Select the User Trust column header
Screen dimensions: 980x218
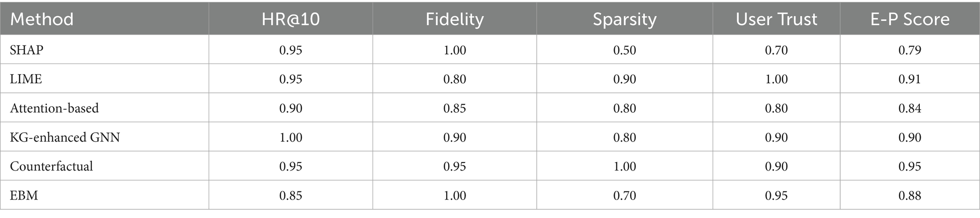[776, 19]
